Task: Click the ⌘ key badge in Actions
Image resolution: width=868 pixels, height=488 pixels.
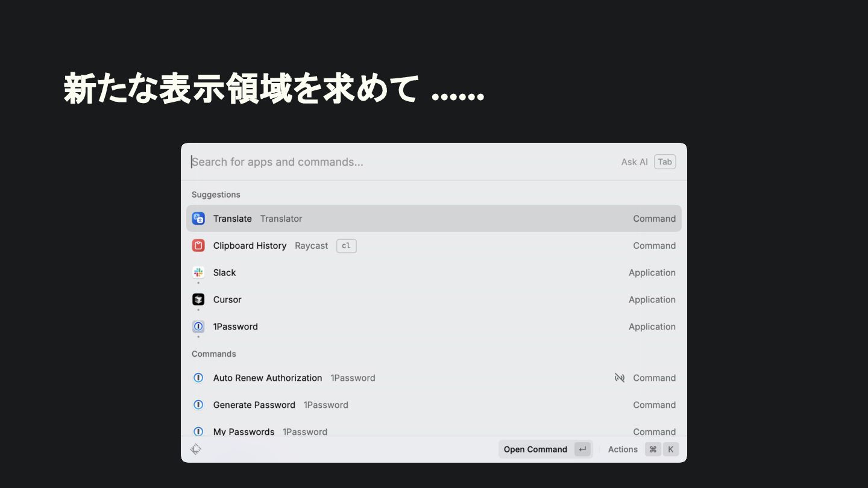Action: tap(653, 449)
